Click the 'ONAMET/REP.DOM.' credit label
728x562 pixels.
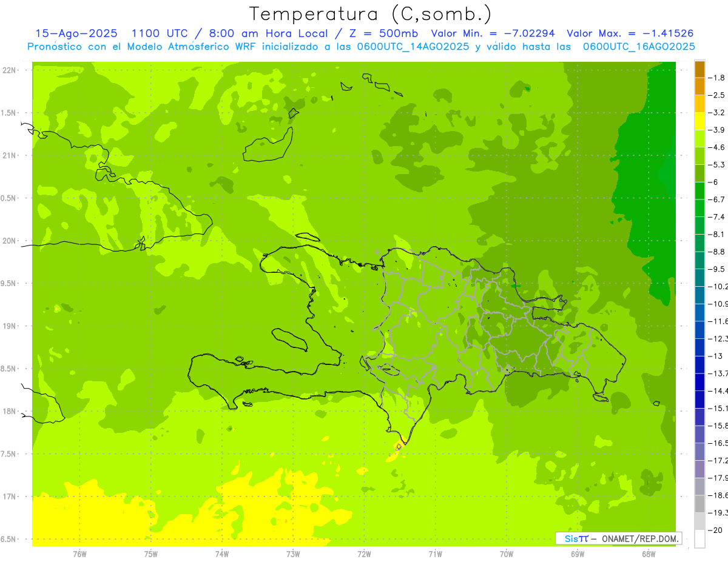(641, 538)
